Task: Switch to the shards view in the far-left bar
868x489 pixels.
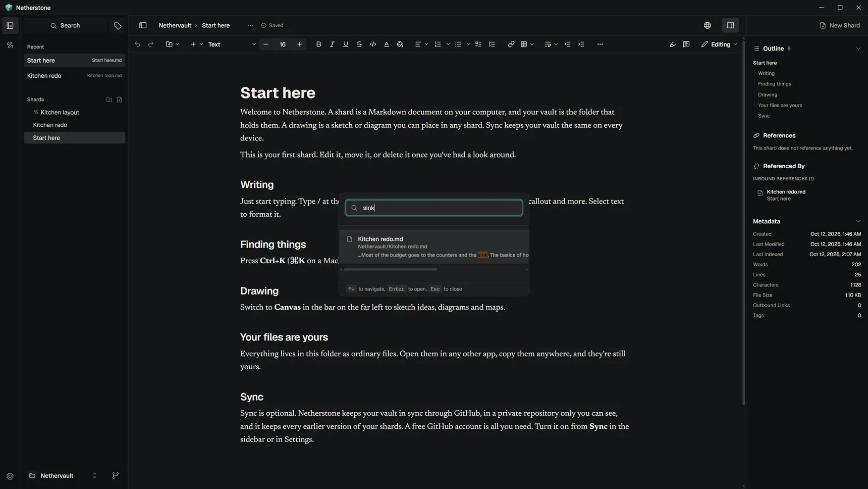Action: click(x=10, y=26)
